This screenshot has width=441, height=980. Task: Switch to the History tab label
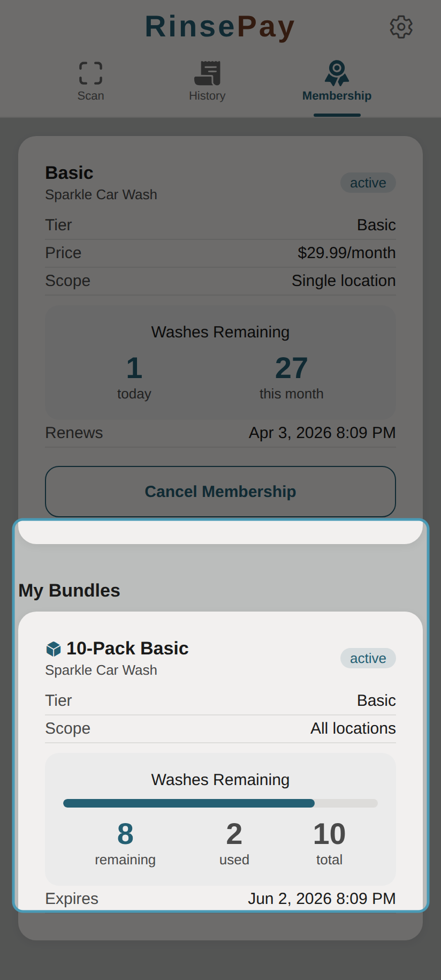coord(207,96)
